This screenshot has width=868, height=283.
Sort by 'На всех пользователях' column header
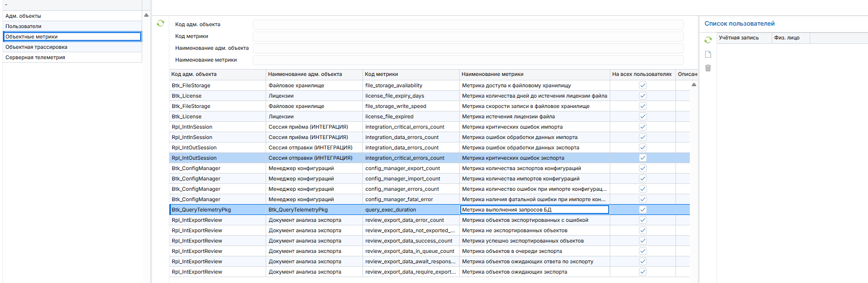[x=641, y=74]
